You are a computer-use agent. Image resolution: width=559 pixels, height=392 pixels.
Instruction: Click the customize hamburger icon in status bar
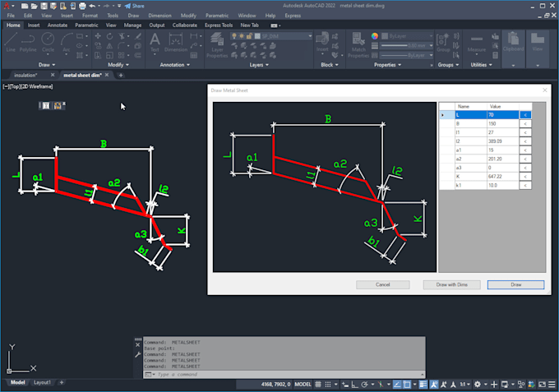(x=552, y=384)
